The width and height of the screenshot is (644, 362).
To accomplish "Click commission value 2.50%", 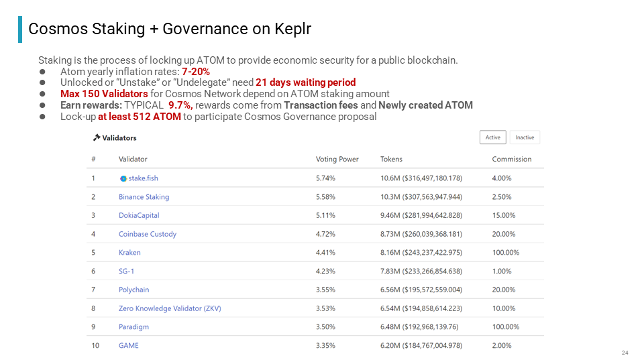I will 502,197.
